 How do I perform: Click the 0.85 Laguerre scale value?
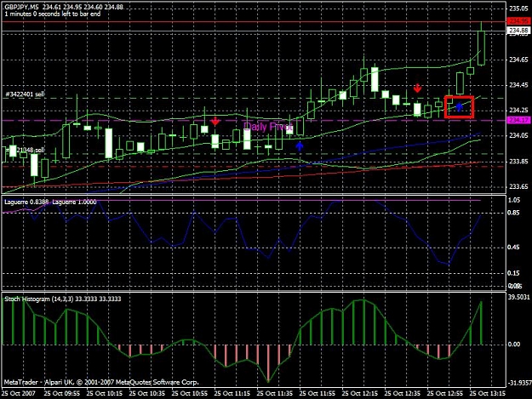(x=514, y=213)
